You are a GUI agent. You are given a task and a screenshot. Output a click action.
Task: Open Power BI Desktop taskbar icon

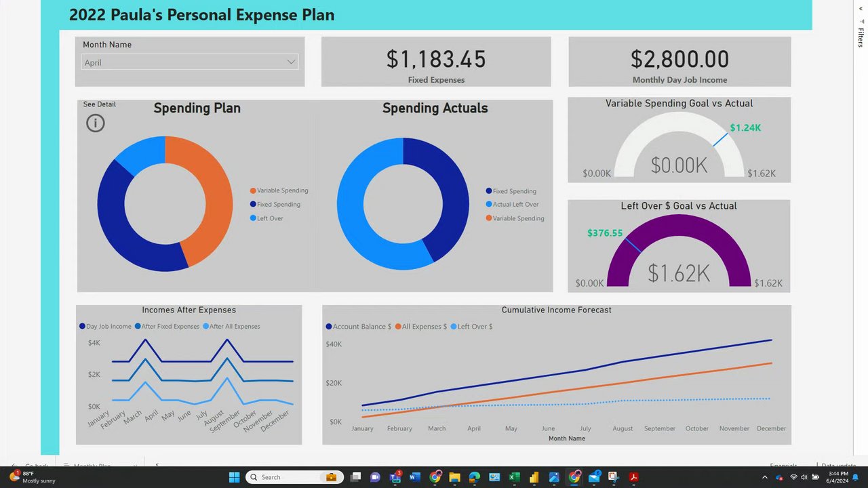coord(534,477)
